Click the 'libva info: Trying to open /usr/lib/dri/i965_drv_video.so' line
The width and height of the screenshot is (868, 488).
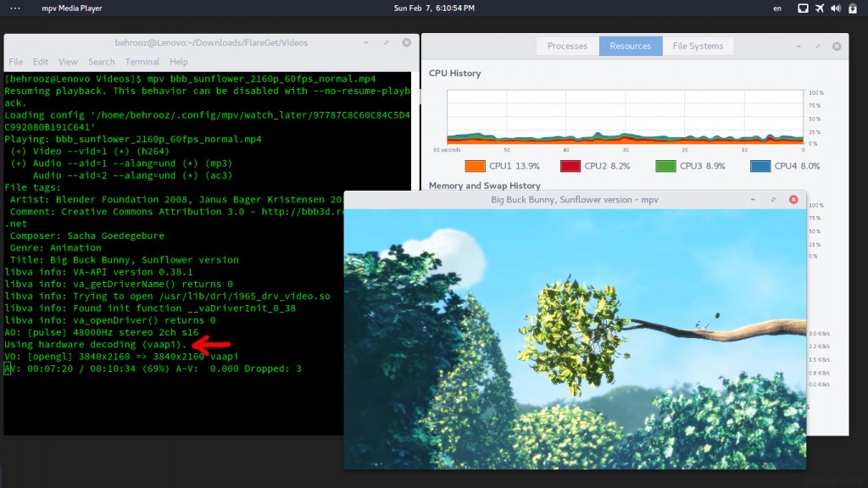pyautogui.click(x=167, y=296)
